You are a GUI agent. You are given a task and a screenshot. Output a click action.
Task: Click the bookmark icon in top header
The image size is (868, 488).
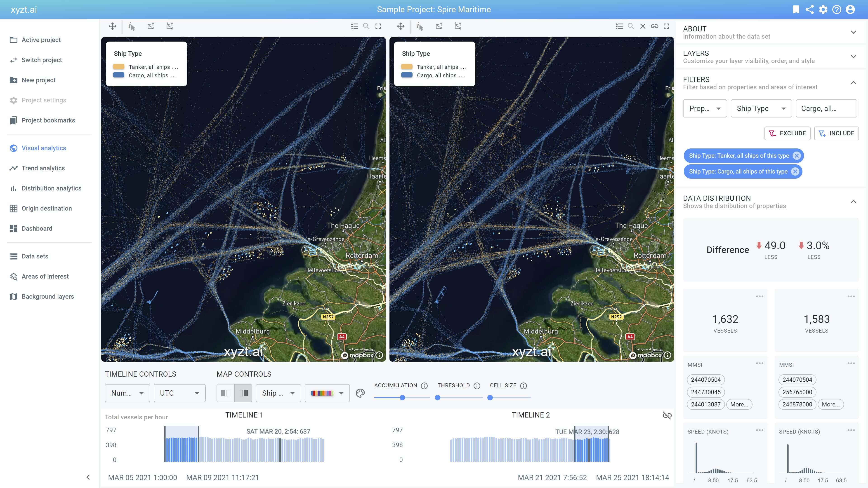point(796,9)
